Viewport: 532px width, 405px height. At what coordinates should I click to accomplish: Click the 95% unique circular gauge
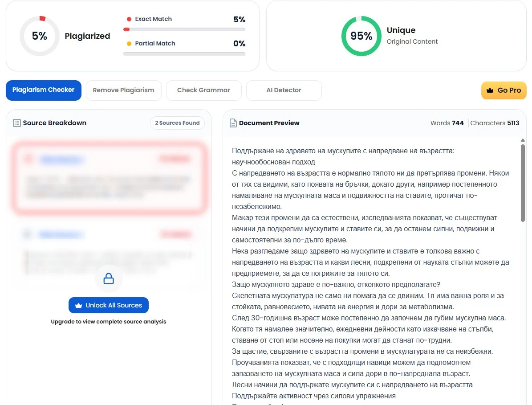pos(361,36)
